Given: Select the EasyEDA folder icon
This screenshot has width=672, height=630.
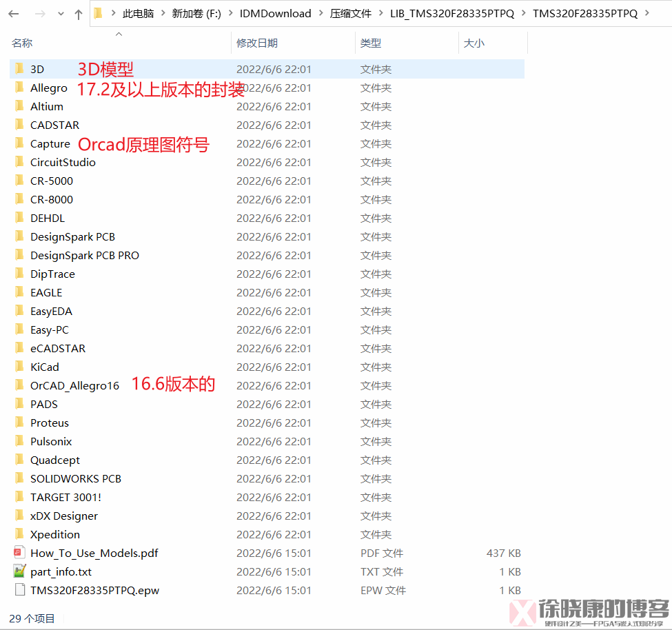Looking at the screenshot, I should click(x=19, y=311).
